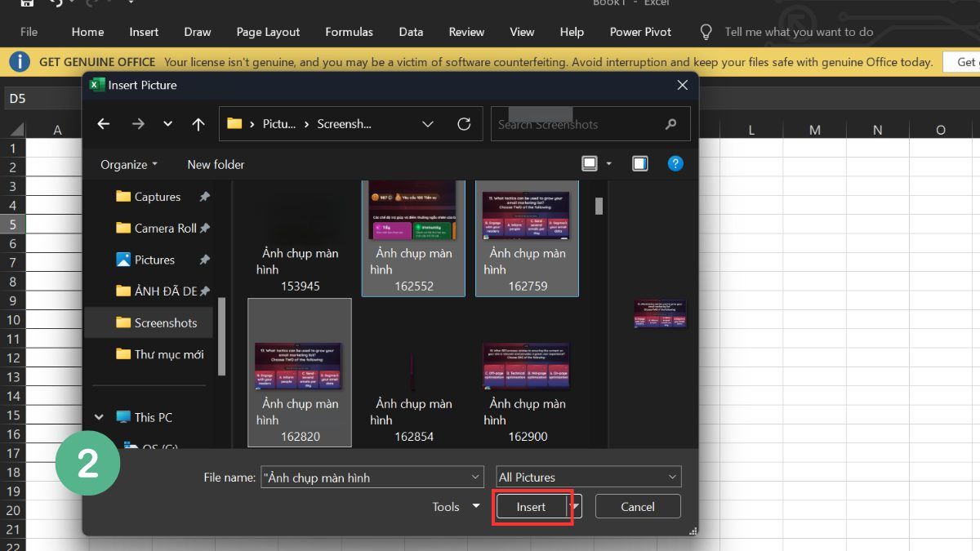Screen dimensions: 980x551
Task: Open the Tools dropdown menu
Action: coord(455,506)
